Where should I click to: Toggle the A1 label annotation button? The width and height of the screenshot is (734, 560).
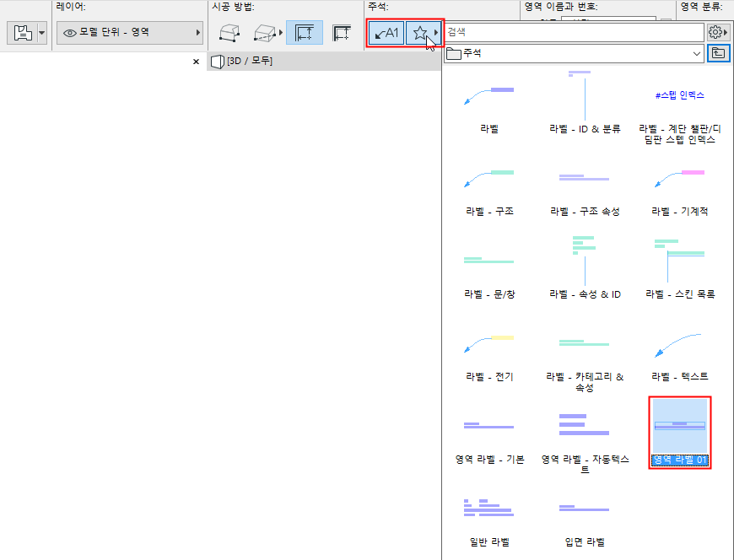386,33
